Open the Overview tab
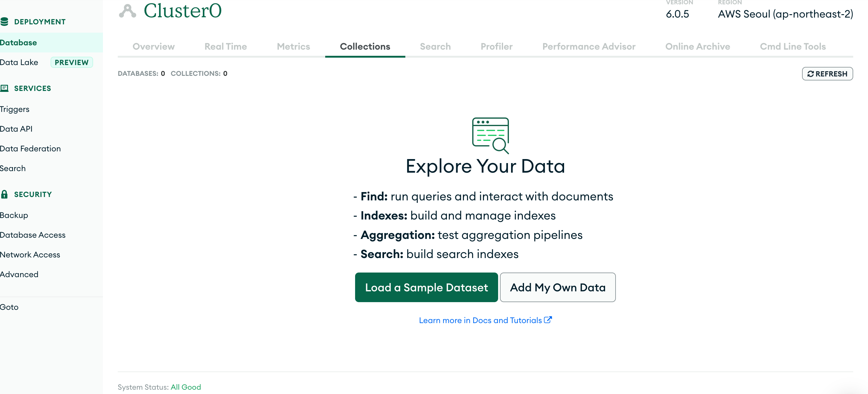 [x=154, y=47]
